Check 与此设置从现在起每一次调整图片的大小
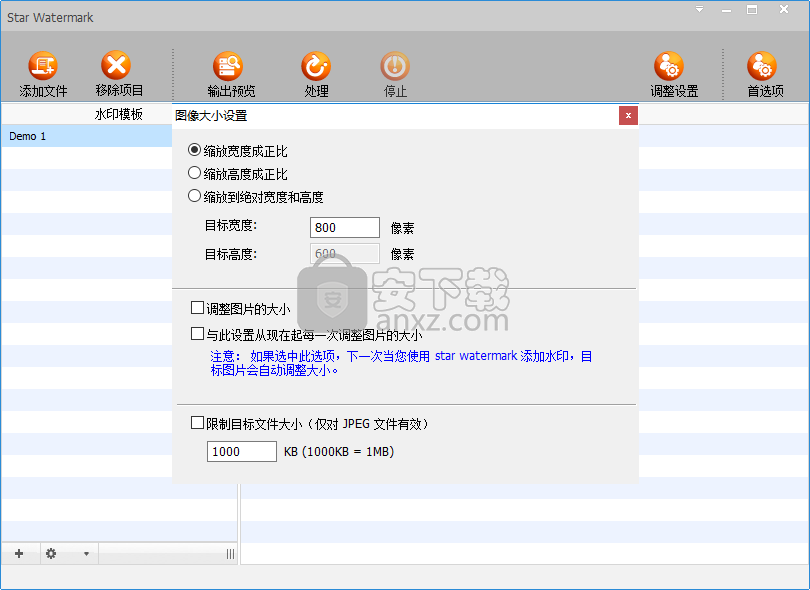Image resolution: width=810 pixels, height=590 pixels. (197, 334)
